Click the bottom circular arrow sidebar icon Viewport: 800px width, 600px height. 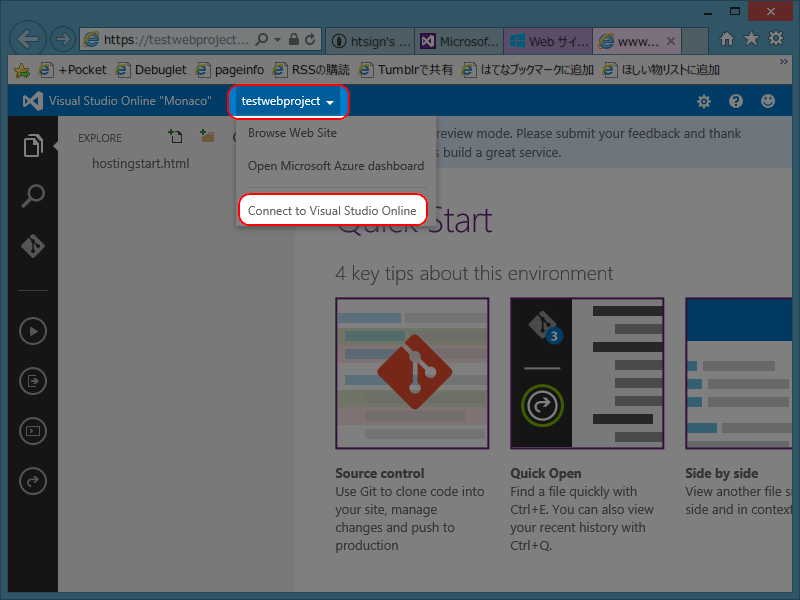click(x=33, y=481)
